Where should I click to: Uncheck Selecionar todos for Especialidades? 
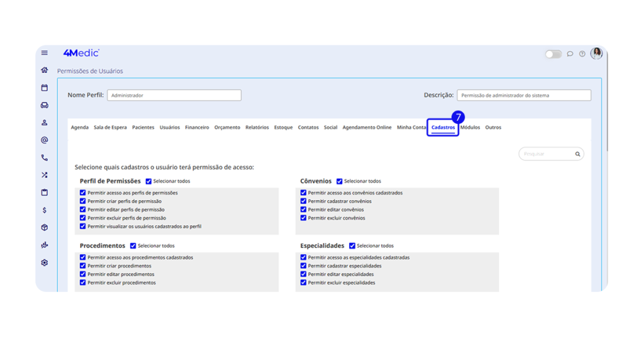[x=352, y=246]
